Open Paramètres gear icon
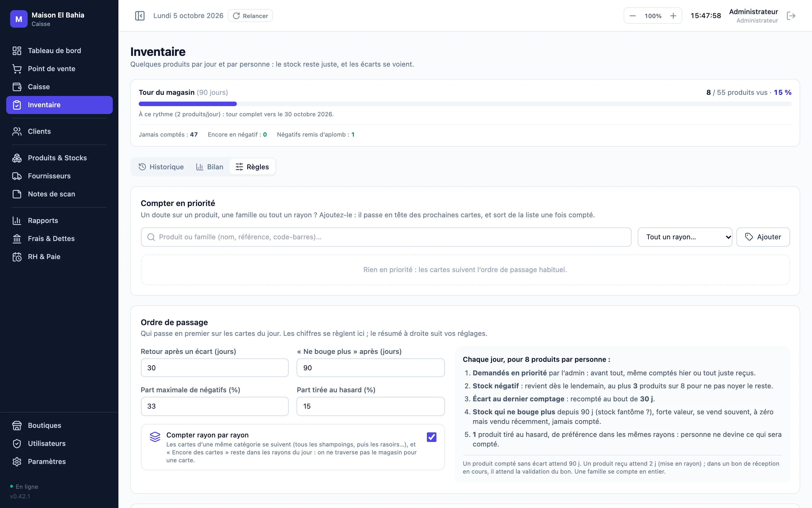Viewport: 812px width, 508px height. [17, 462]
